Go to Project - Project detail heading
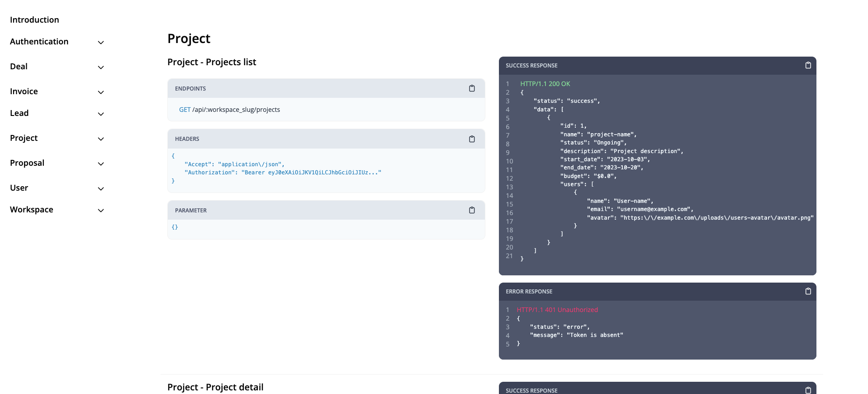Screen dimensions: 868x394 pos(215,387)
